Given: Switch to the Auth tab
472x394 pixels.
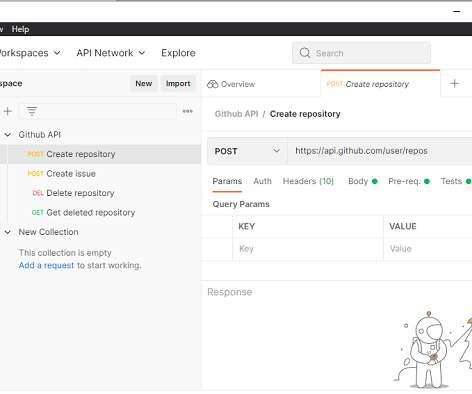Looking at the screenshot, I should coord(262,181).
